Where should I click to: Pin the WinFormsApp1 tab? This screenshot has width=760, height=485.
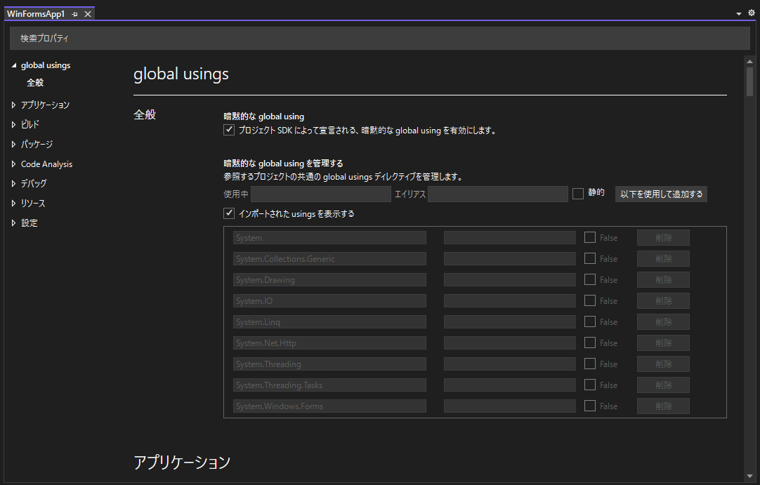75,14
